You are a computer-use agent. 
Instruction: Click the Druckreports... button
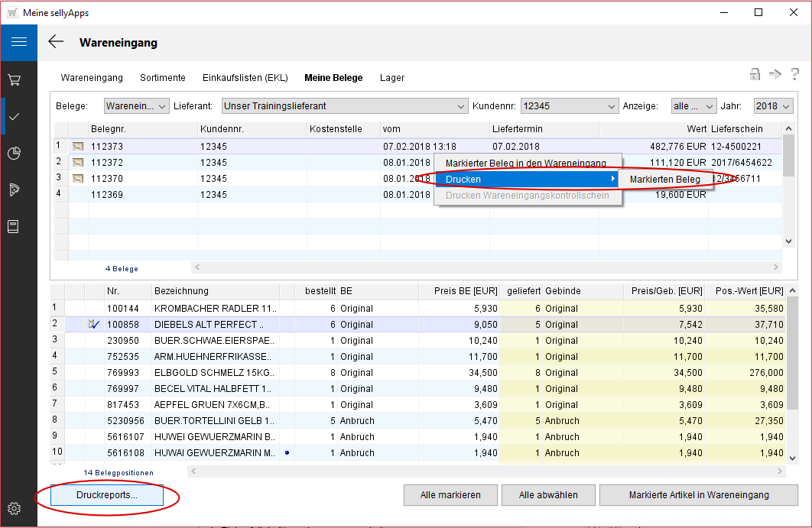[x=107, y=495]
